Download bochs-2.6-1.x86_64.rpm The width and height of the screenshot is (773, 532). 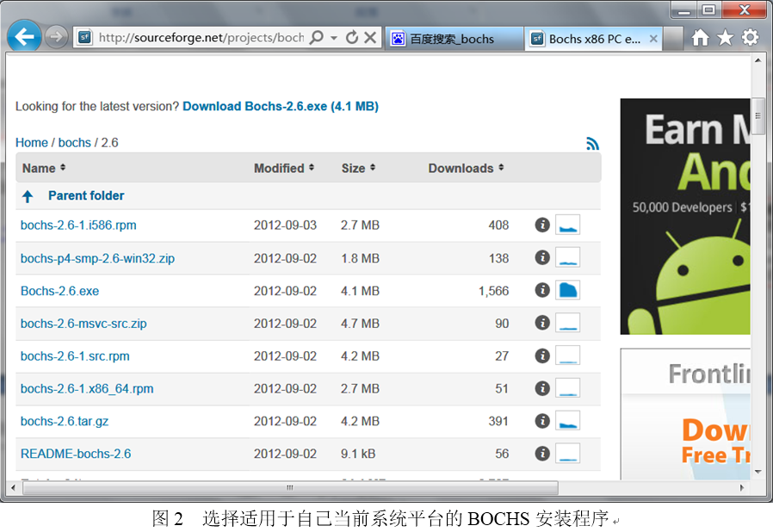[x=87, y=389]
